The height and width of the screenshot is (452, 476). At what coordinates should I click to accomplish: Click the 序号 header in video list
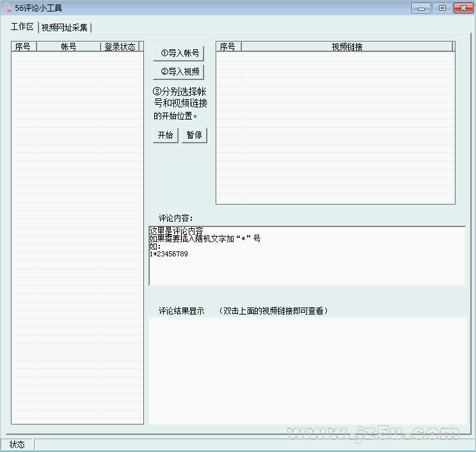229,47
